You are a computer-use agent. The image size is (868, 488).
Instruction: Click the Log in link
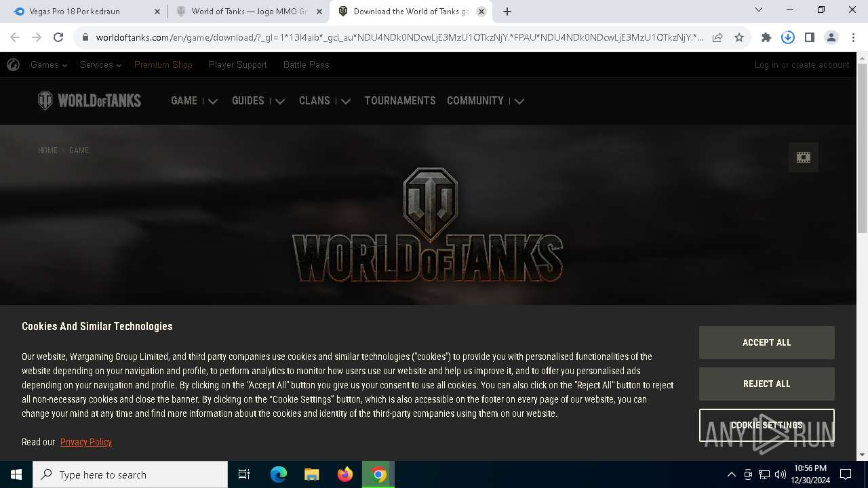(766, 65)
